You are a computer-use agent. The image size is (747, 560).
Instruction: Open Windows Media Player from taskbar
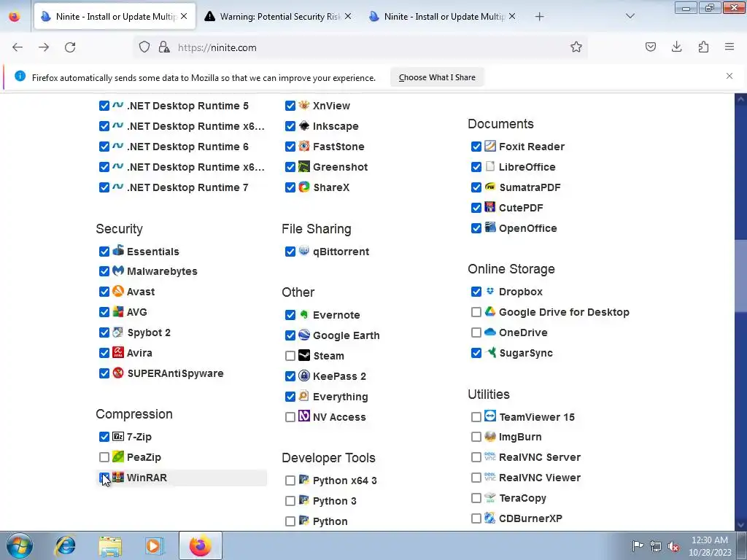click(x=153, y=545)
